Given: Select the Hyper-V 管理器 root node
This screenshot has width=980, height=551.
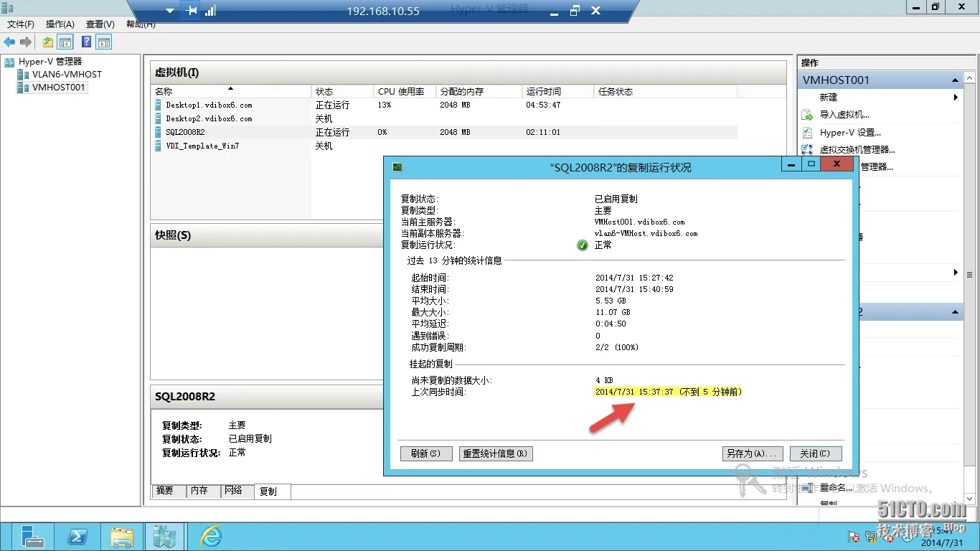Looking at the screenshot, I should coord(50,62).
